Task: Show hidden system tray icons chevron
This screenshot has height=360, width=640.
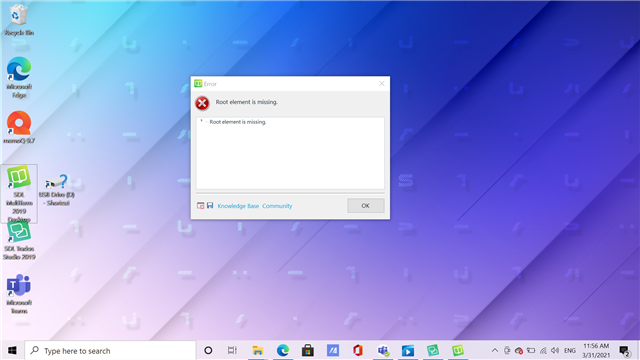Action: coord(495,350)
